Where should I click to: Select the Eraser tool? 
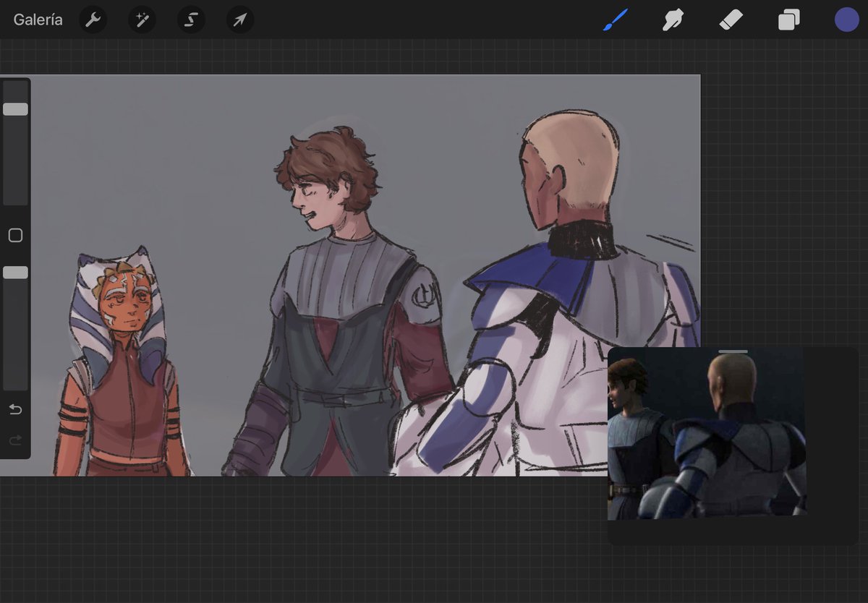(x=731, y=20)
